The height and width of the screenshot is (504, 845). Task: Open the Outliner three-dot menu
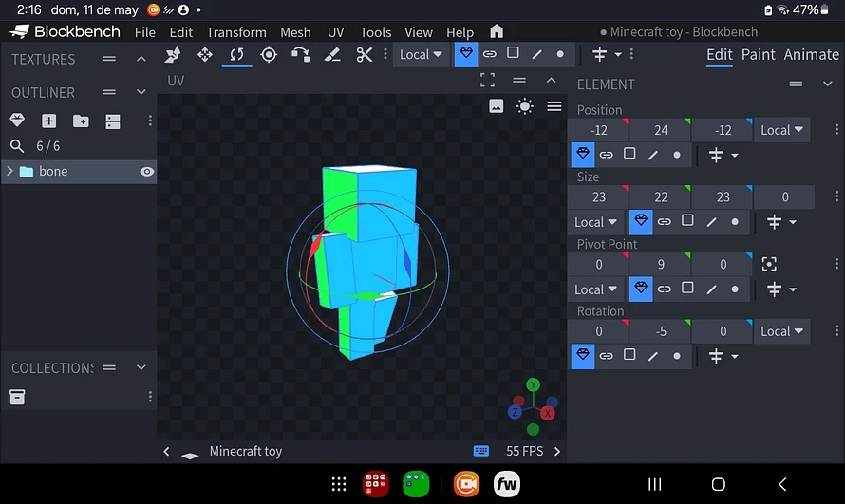150,121
